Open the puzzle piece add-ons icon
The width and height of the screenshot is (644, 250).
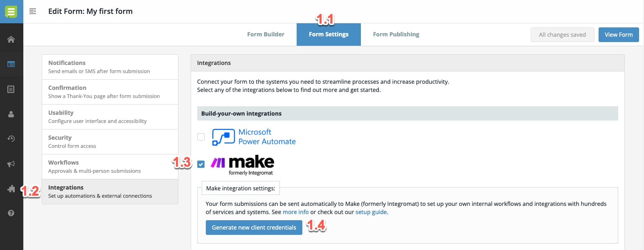[11, 189]
